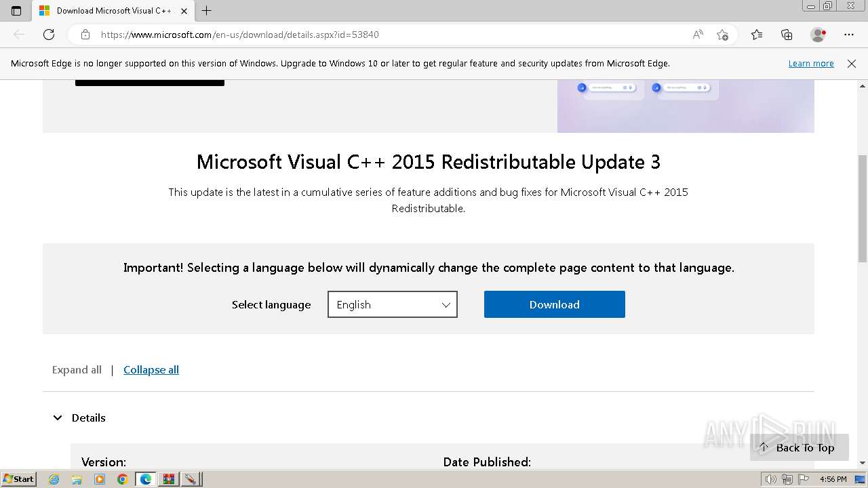Open Edge Settings and more menu
This screenshot has width=868, height=488.
click(849, 35)
